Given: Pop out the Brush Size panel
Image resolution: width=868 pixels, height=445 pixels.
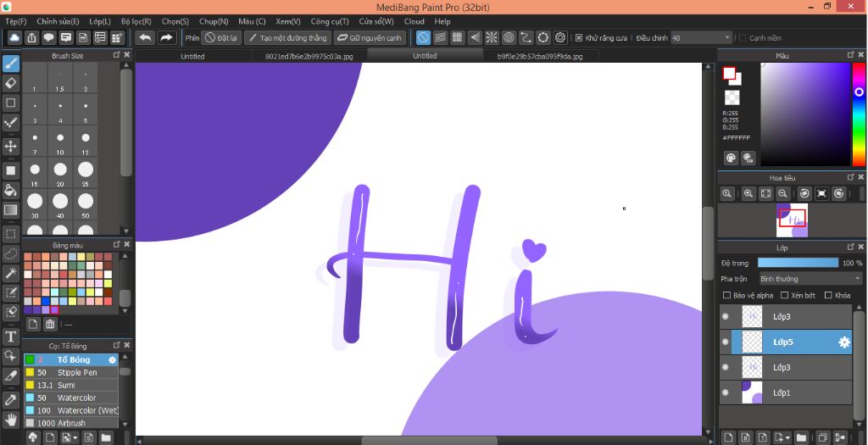Looking at the screenshot, I should point(116,55).
